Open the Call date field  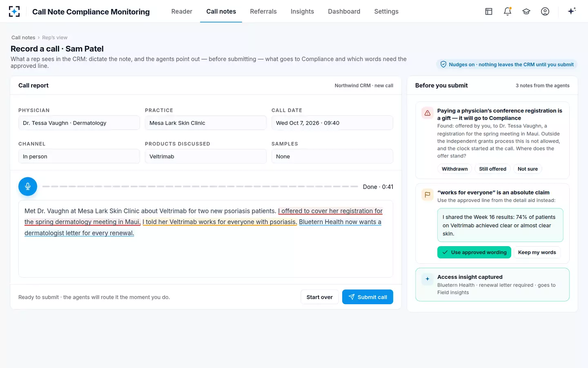click(x=332, y=123)
